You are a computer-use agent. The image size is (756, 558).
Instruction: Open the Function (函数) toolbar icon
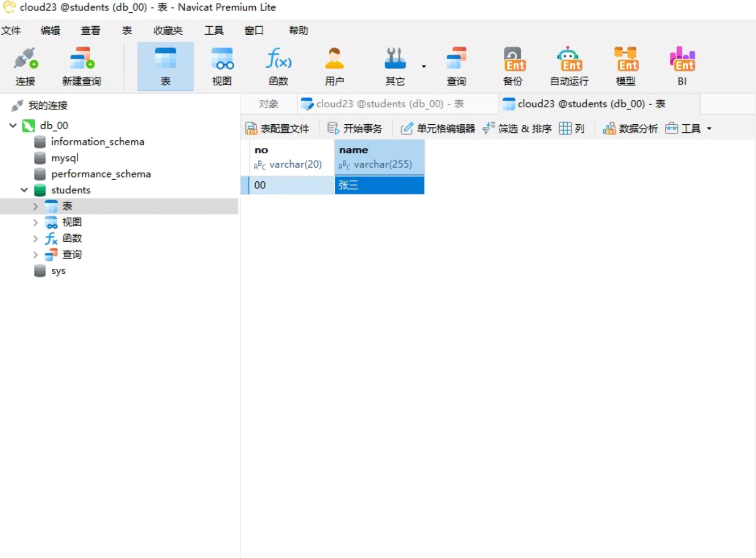tap(278, 66)
